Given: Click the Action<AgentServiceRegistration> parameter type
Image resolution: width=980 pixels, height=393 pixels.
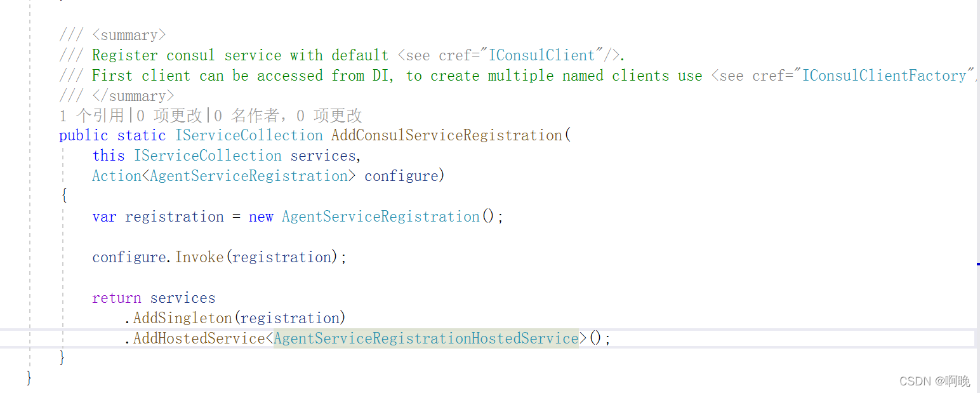Looking at the screenshot, I should point(224,176).
